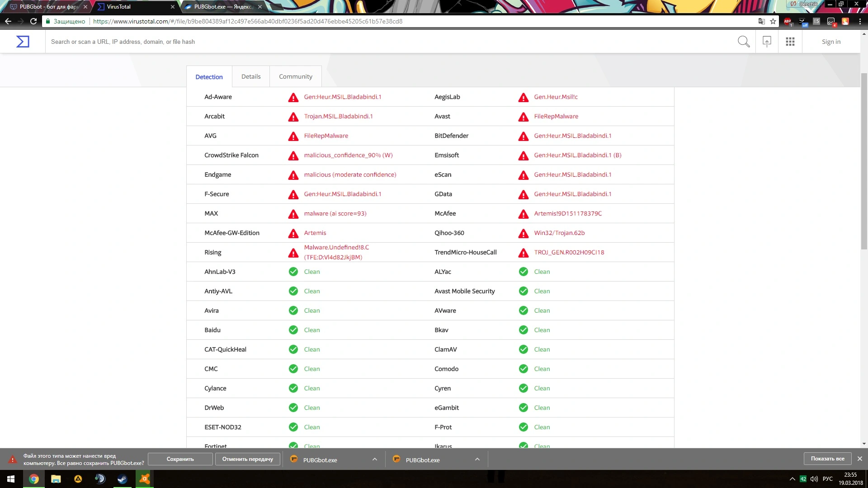Screen dimensions: 868x488
Task: Click the download warning triangle icon
Action: point(13,460)
